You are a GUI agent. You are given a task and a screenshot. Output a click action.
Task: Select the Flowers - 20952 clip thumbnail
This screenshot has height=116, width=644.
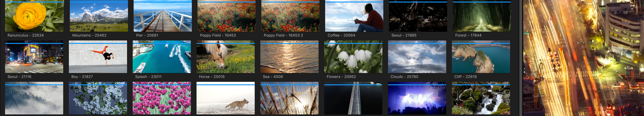353,57
